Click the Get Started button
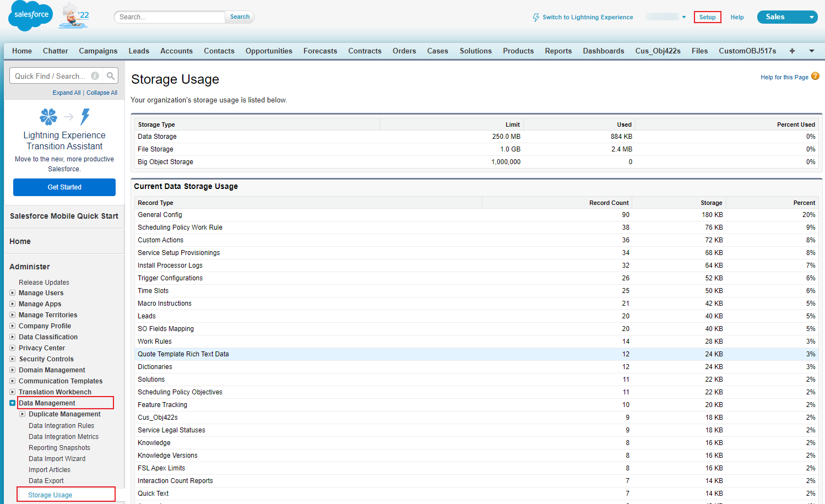The height and width of the screenshot is (504, 825). [64, 187]
